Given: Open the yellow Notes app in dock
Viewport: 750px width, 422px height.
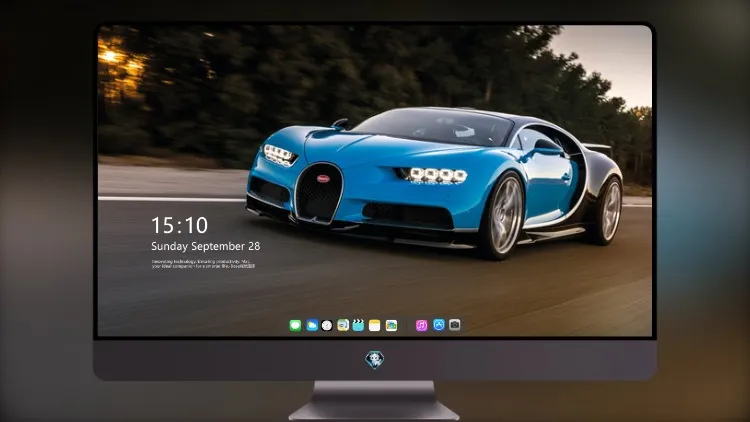Looking at the screenshot, I should coord(375,325).
